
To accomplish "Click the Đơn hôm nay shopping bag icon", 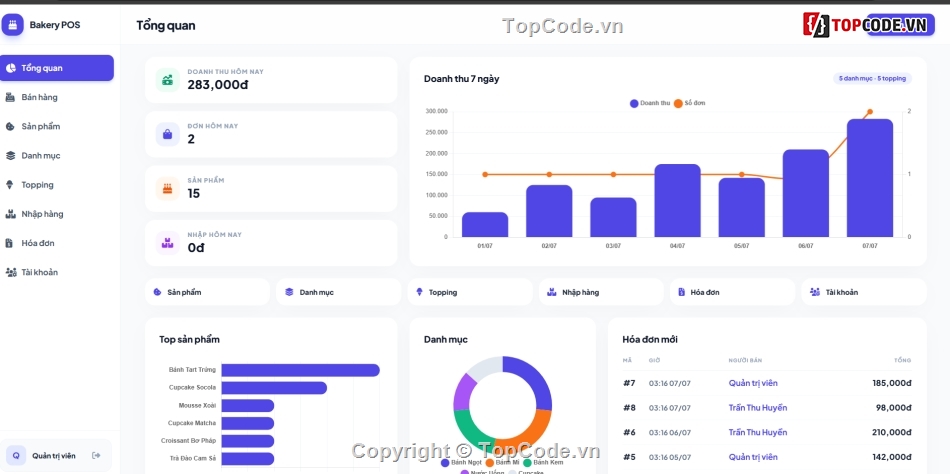I will [168, 134].
